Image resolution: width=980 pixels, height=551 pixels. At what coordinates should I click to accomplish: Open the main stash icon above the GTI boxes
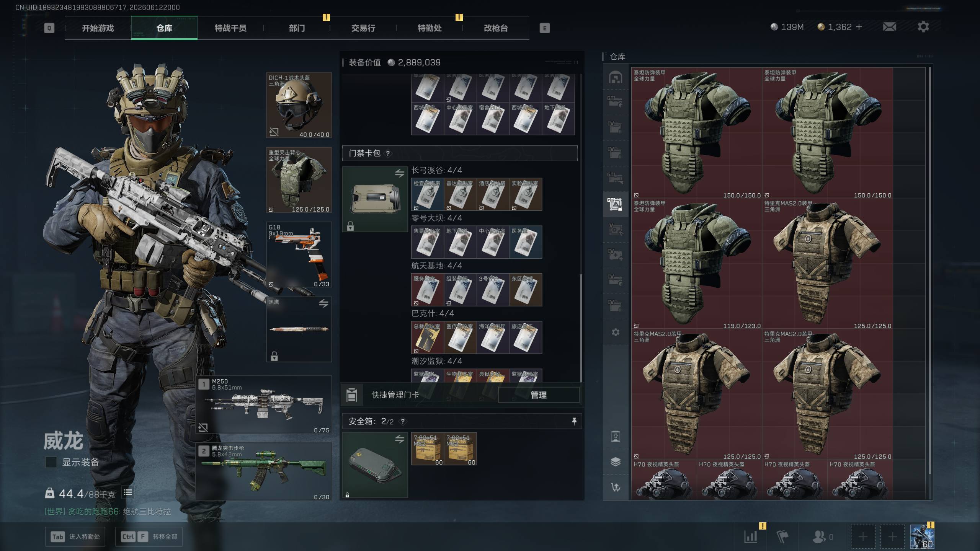616,77
